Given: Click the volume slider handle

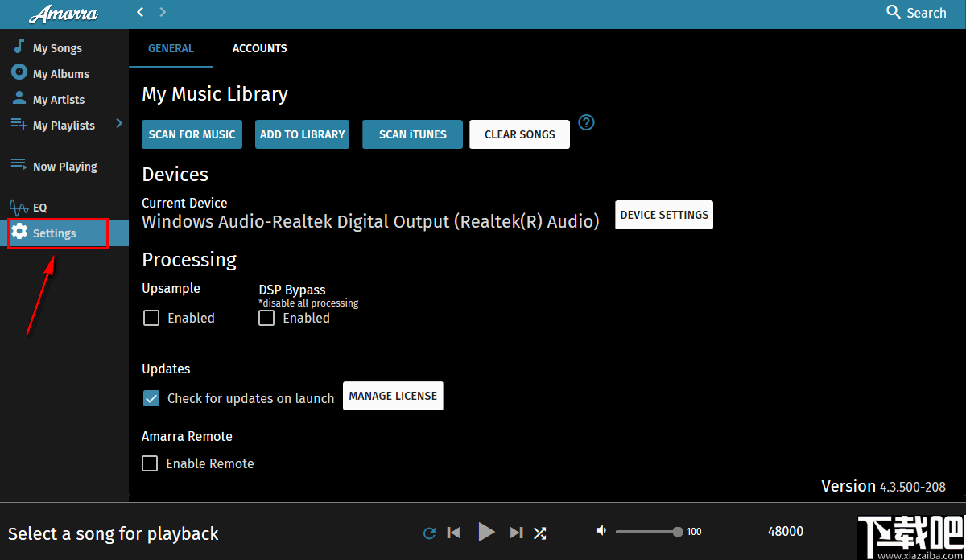Looking at the screenshot, I should click(x=678, y=532).
